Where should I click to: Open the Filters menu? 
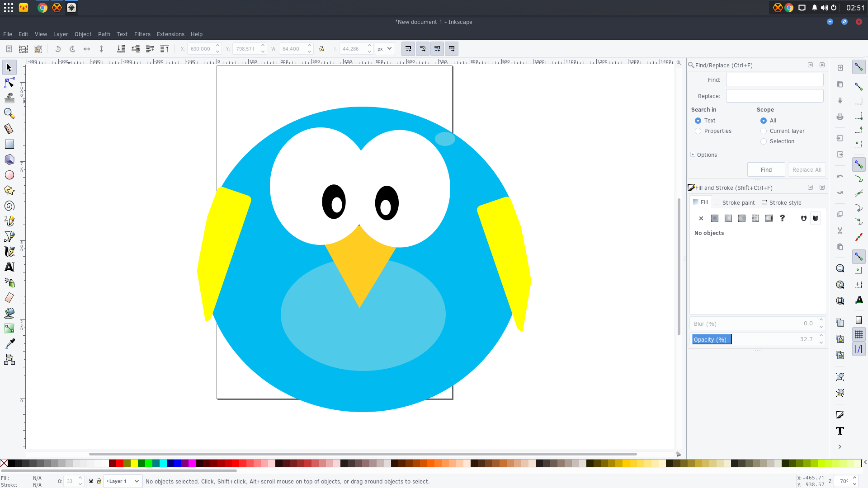[142, 34]
